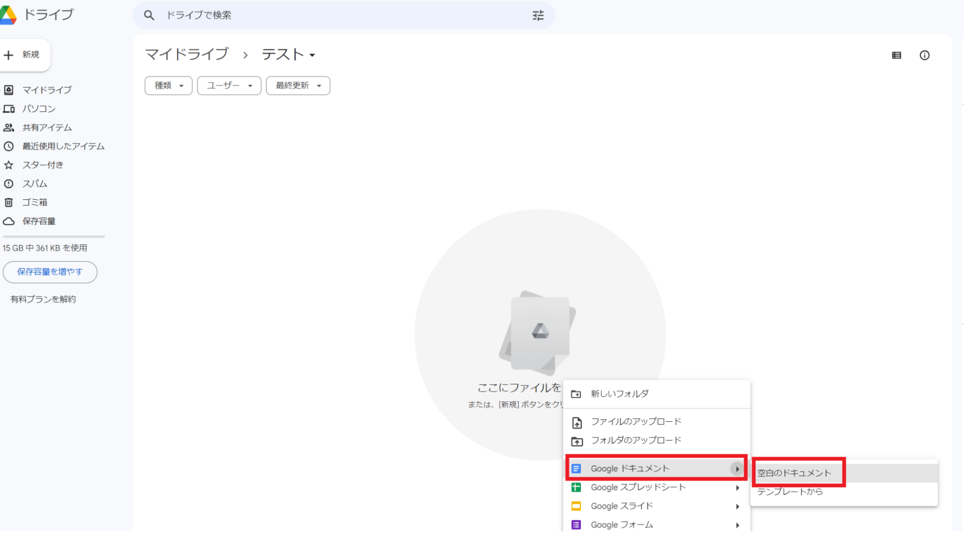Open 共有アイテム shared items
The image size is (980, 534).
pos(47,127)
